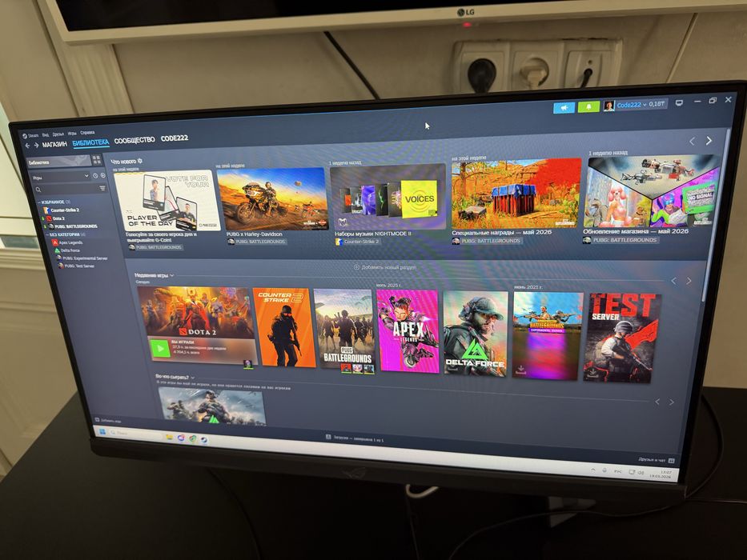Open the Delta Force cover in recent games
Viewport: 747px width, 560px height.
(476, 334)
